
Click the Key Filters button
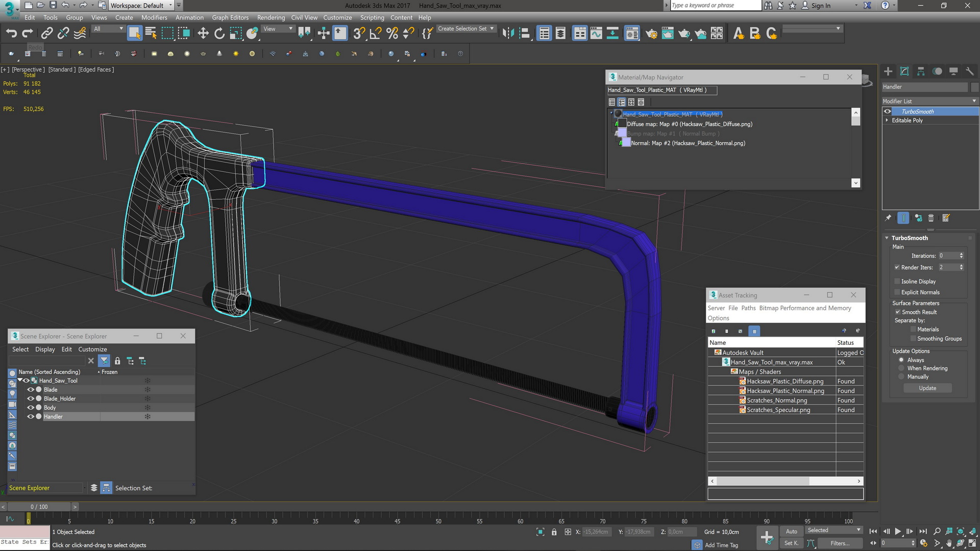click(840, 543)
